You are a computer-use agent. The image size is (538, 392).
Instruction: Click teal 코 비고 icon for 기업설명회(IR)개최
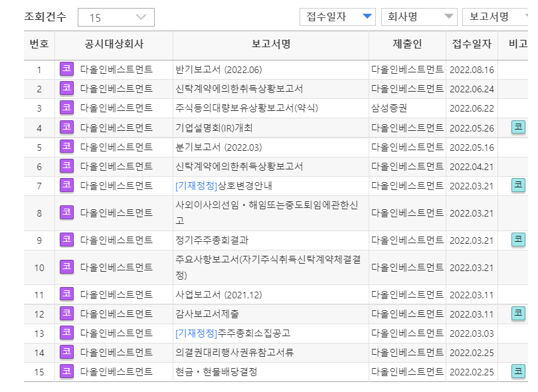tap(518, 127)
